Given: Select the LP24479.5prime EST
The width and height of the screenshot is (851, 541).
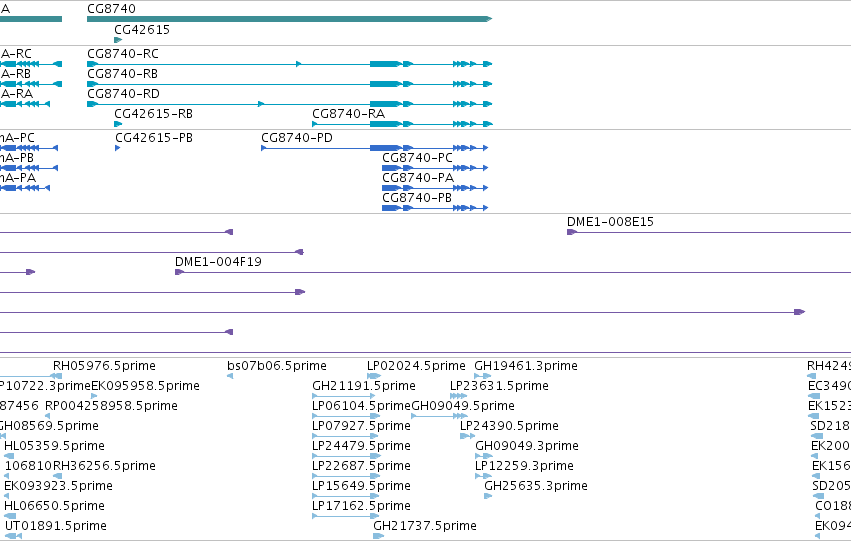Looking at the screenshot, I should pos(346,456).
